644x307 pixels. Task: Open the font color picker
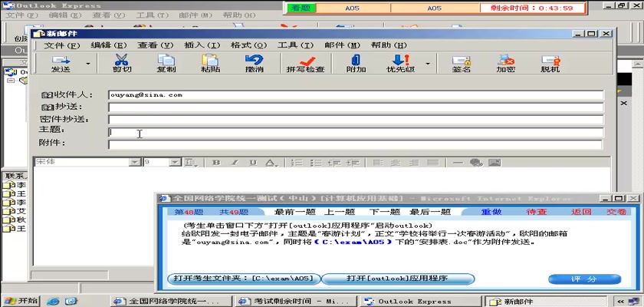click(x=270, y=163)
